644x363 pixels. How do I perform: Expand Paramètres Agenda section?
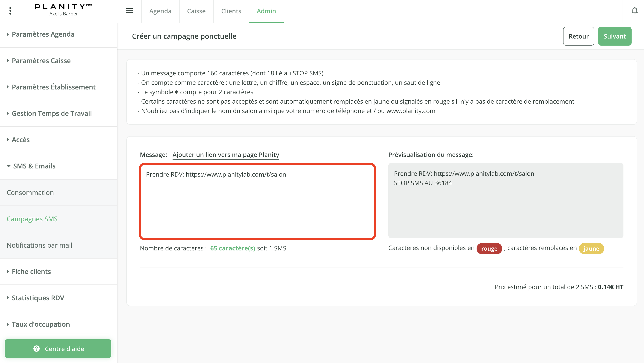pos(43,34)
